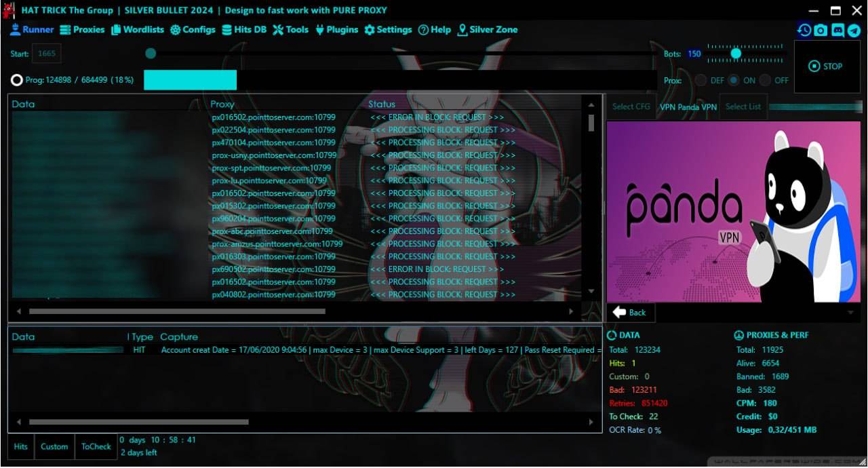Click the Retries value 851420
The image size is (868, 468).
(x=654, y=403)
